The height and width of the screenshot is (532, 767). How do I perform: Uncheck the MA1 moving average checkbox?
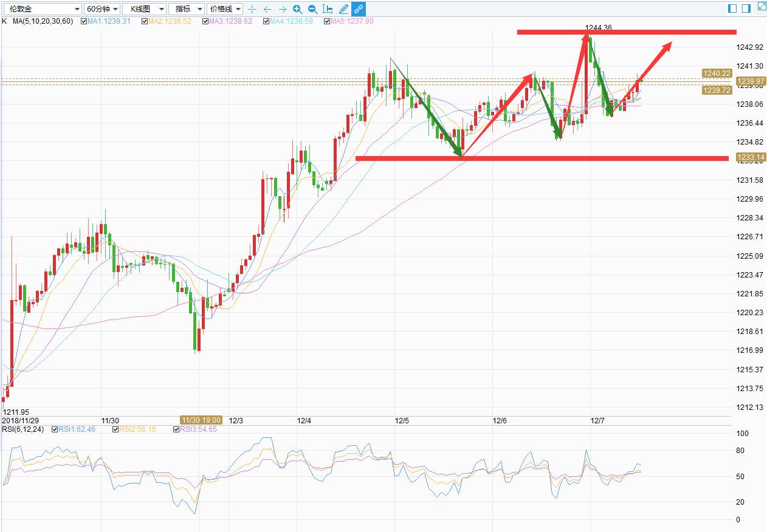[x=84, y=21]
